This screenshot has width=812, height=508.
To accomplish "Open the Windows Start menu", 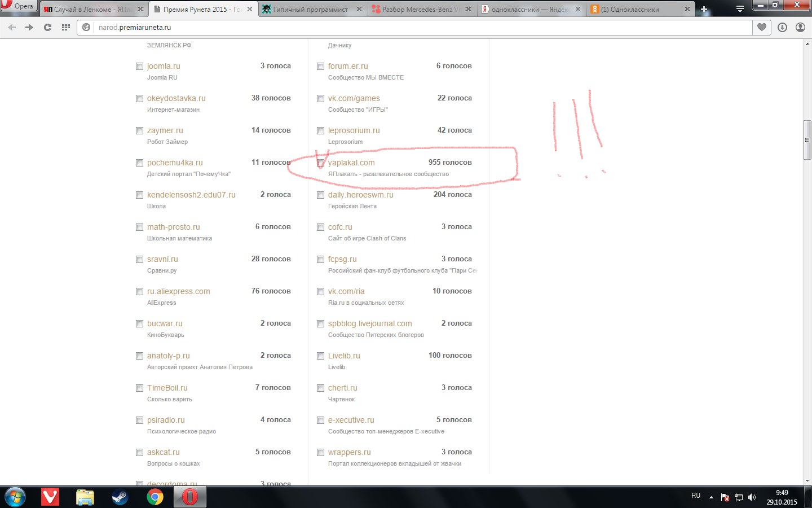I will click(15, 497).
